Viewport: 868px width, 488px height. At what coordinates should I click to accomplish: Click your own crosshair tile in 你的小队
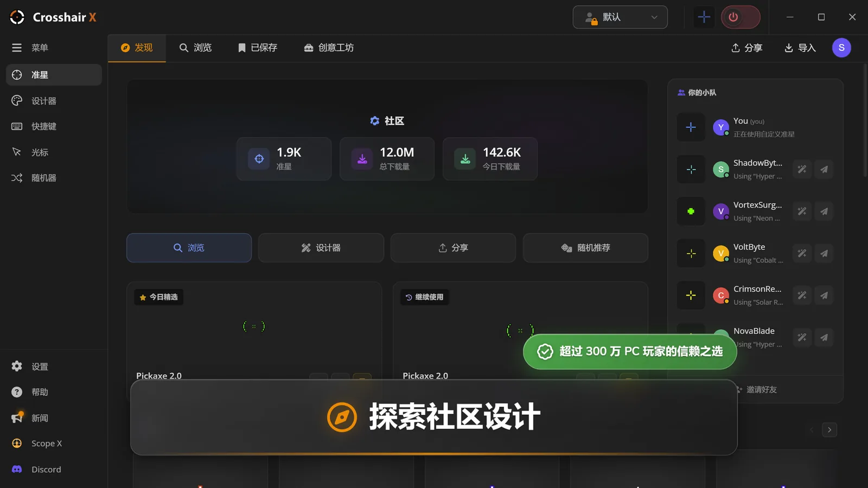coord(691,127)
